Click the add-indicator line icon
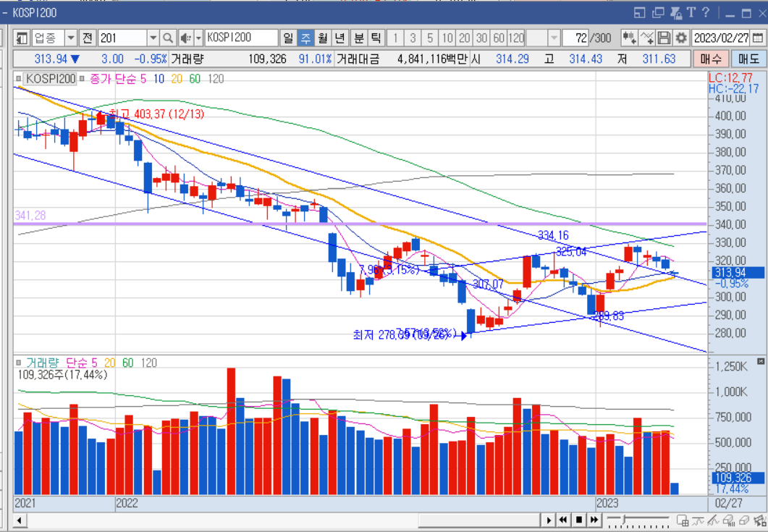The image size is (768, 532). [x=647, y=38]
